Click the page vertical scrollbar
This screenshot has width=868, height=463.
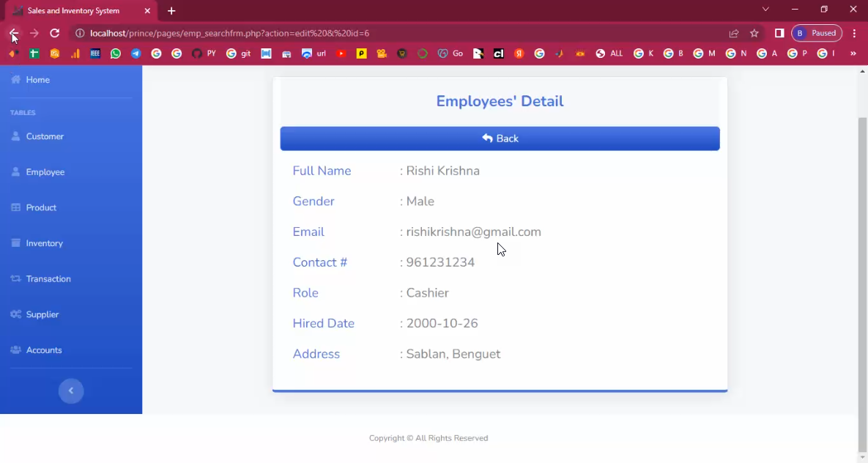point(862,278)
